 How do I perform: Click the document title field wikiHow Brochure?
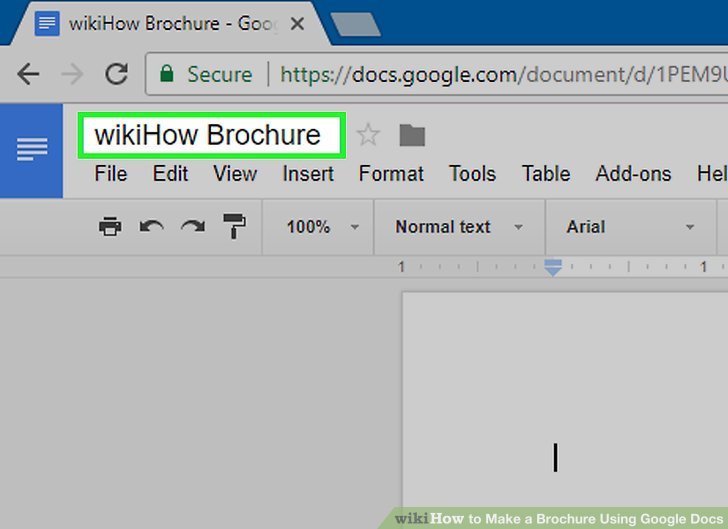pyautogui.click(x=211, y=135)
